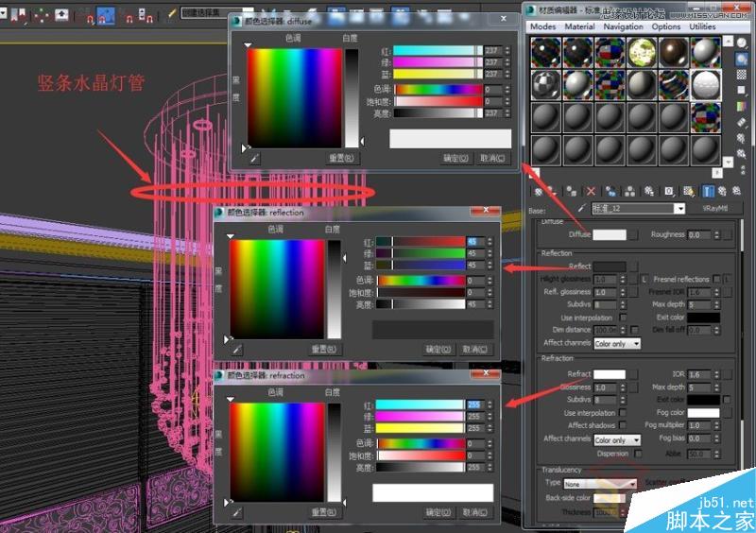This screenshot has width=756, height=533.
Task: Click the delete (red X) icon in material editor toolbar
Action: tap(592, 192)
